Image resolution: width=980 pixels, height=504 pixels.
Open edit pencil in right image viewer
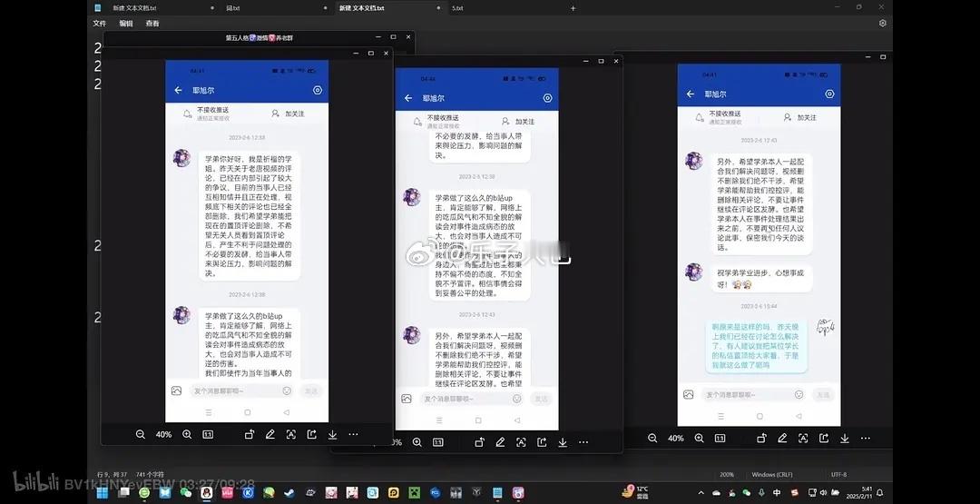(x=782, y=439)
